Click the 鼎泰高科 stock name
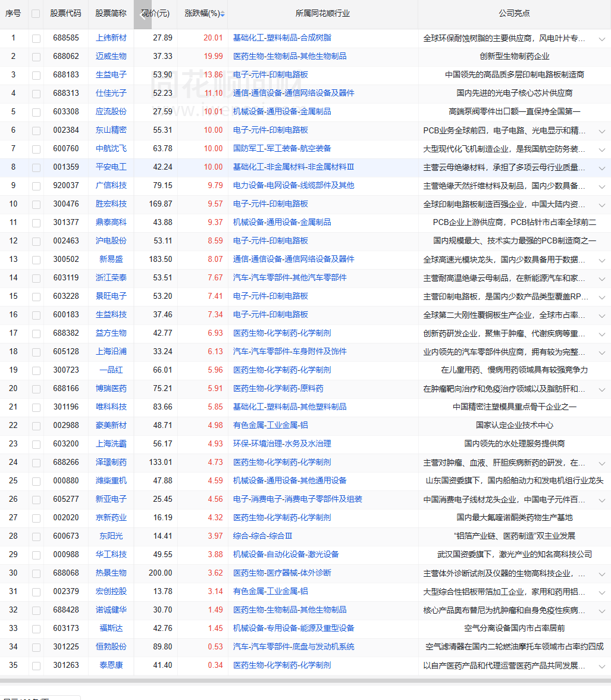 (111, 223)
